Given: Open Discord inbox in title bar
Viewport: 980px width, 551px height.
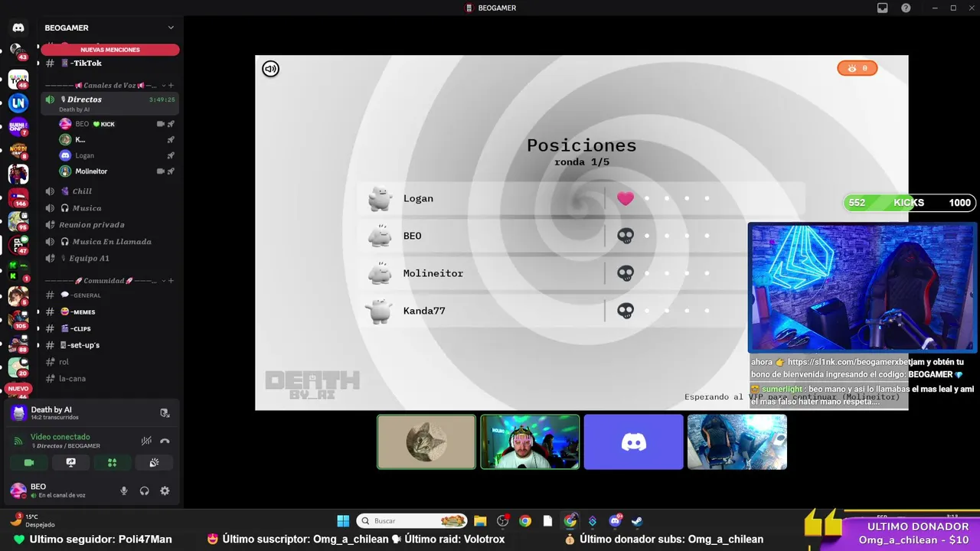Looking at the screenshot, I should (x=882, y=8).
